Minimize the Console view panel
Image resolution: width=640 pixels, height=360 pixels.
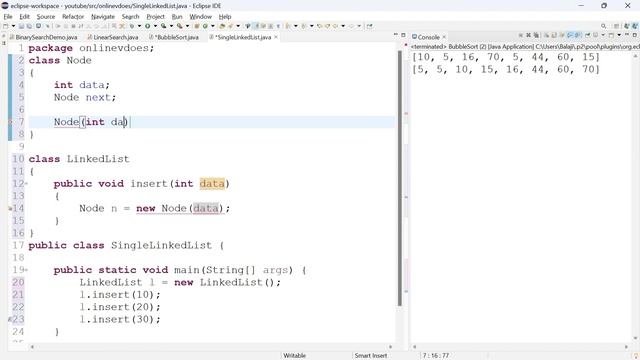pyautogui.click(x=627, y=35)
